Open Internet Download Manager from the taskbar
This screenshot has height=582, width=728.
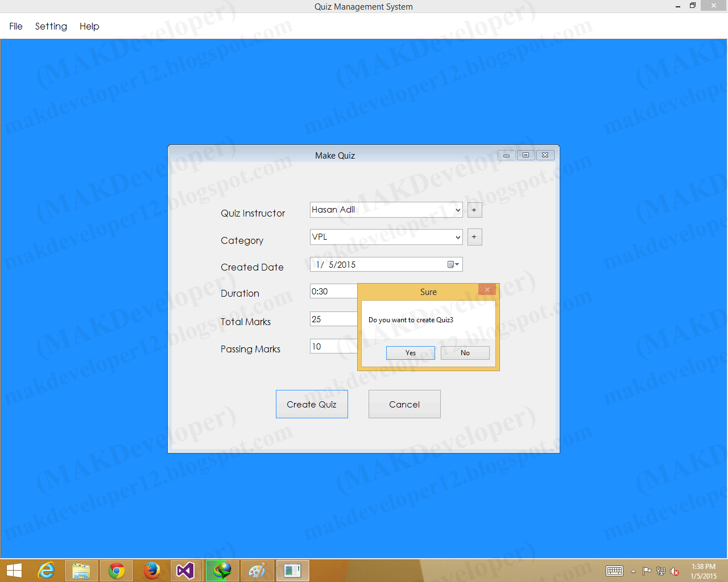coord(222,570)
